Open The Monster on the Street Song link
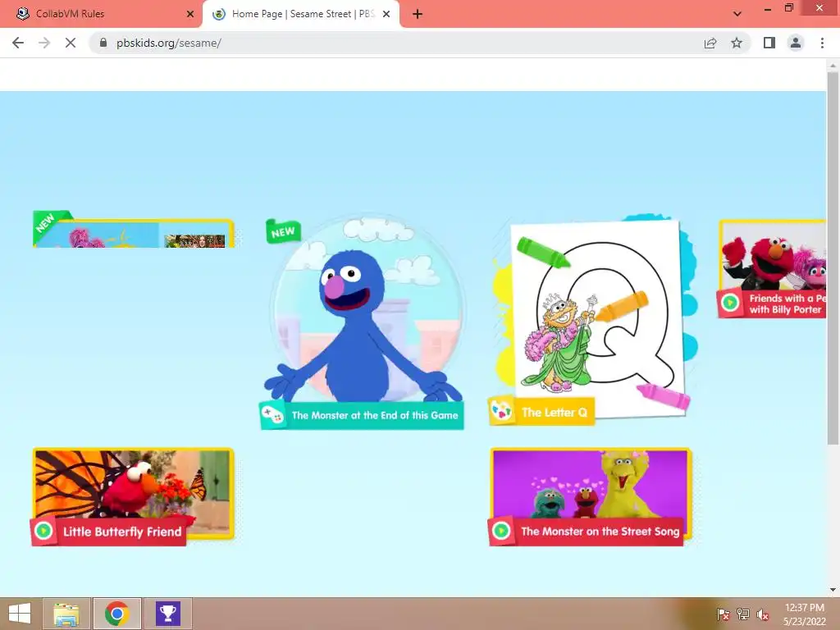This screenshot has width=840, height=630. pos(600,532)
